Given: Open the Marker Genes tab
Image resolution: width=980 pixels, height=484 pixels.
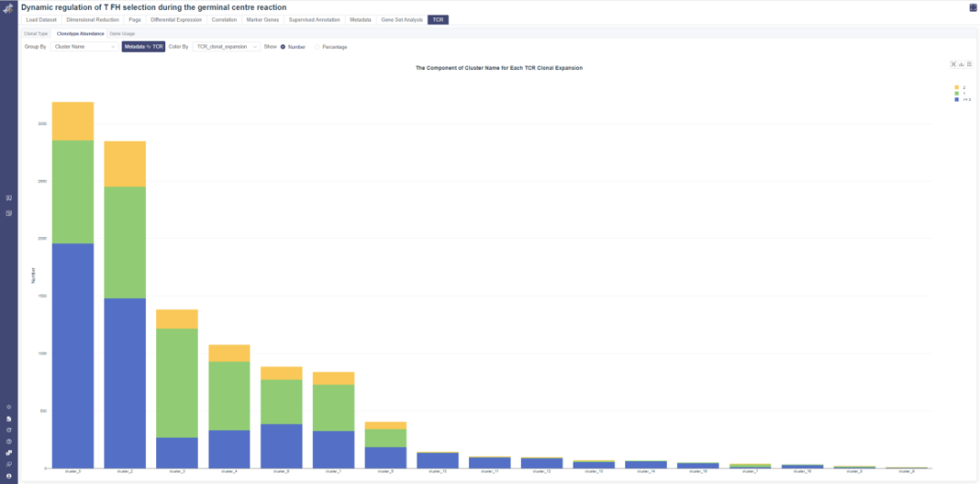Looking at the screenshot, I should click(262, 20).
